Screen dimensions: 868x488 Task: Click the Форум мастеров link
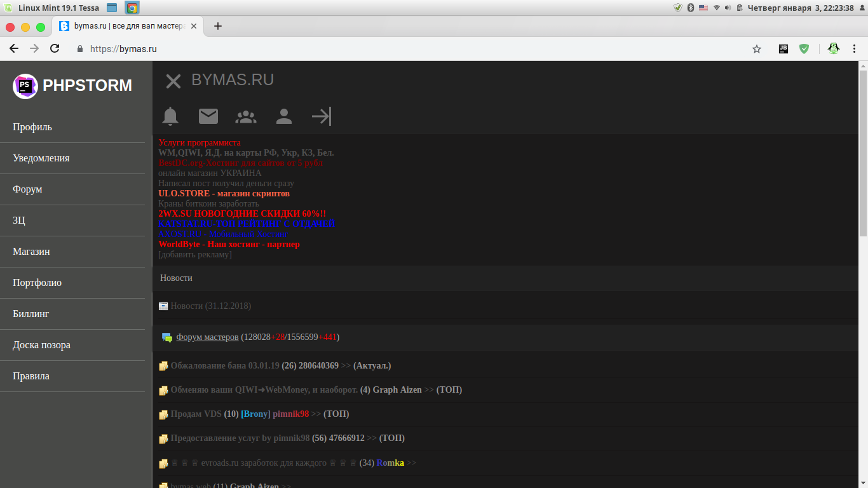[x=207, y=337]
